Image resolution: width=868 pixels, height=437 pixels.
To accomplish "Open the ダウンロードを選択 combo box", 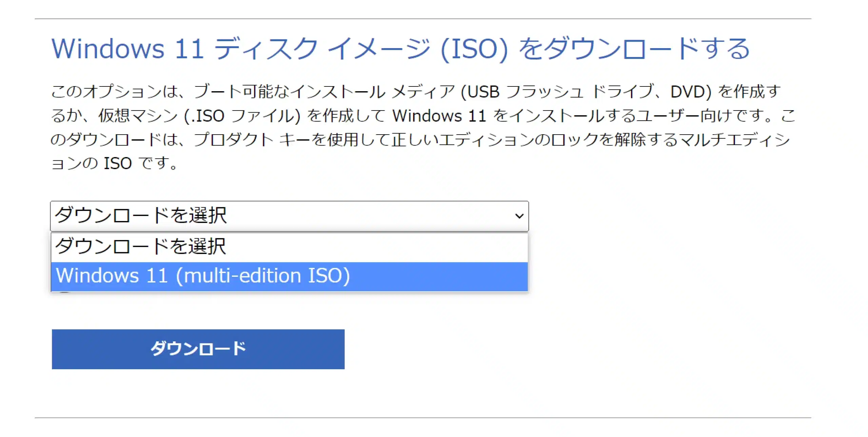I will pos(289,216).
